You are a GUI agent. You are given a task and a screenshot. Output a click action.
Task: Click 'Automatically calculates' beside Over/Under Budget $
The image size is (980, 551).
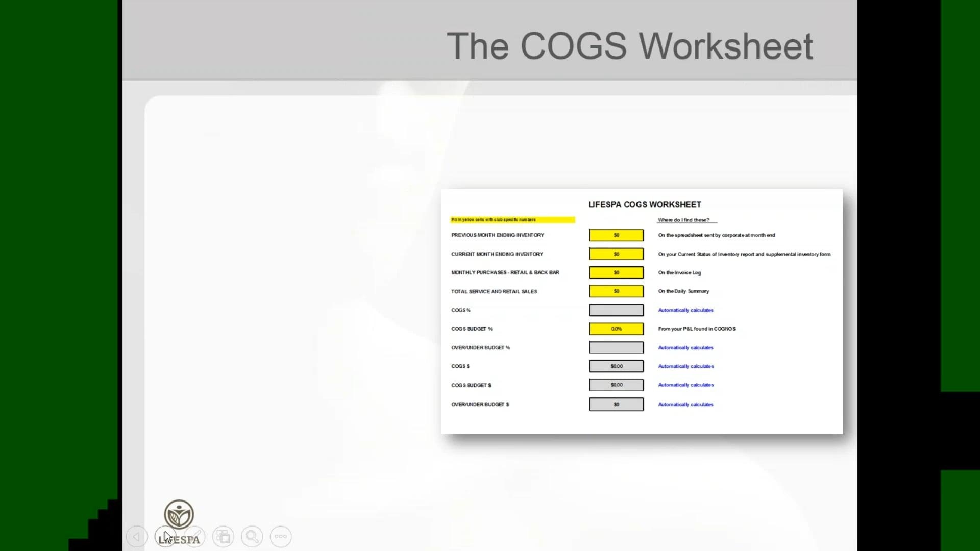tap(685, 404)
